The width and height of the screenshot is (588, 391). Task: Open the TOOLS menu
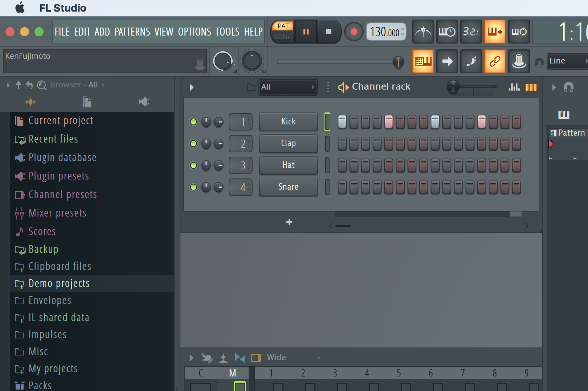coord(228,32)
